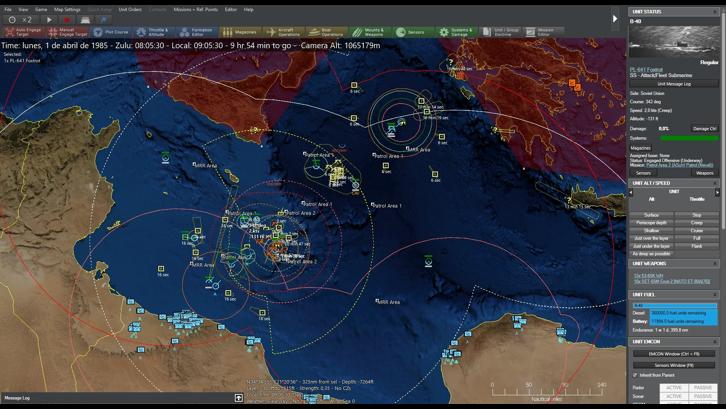The width and height of the screenshot is (726, 409).
Task: Collapse the UNIT STATUS section
Action: pyautogui.click(x=715, y=12)
